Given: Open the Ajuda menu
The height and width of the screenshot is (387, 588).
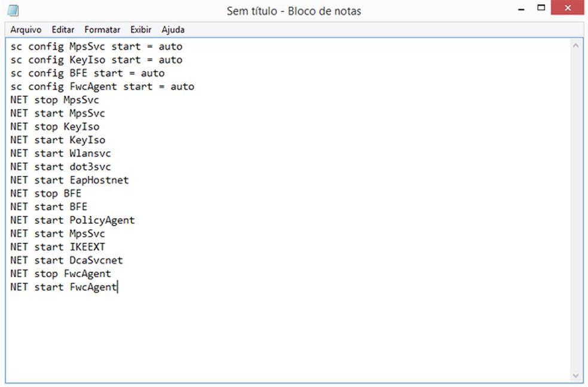Looking at the screenshot, I should [x=173, y=29].
